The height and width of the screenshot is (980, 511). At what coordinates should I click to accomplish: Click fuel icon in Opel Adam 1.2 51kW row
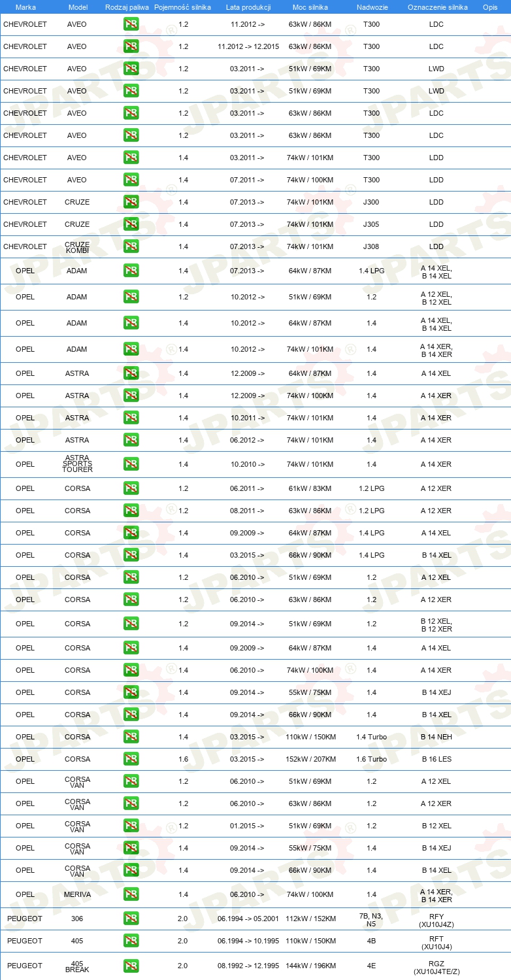(131, 297)
